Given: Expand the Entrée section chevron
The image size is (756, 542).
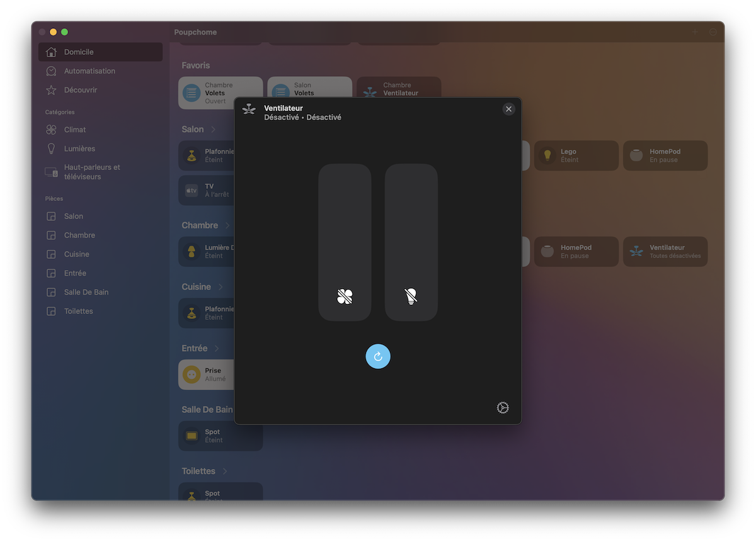Looking at the screenshot, I should point(217,348).
